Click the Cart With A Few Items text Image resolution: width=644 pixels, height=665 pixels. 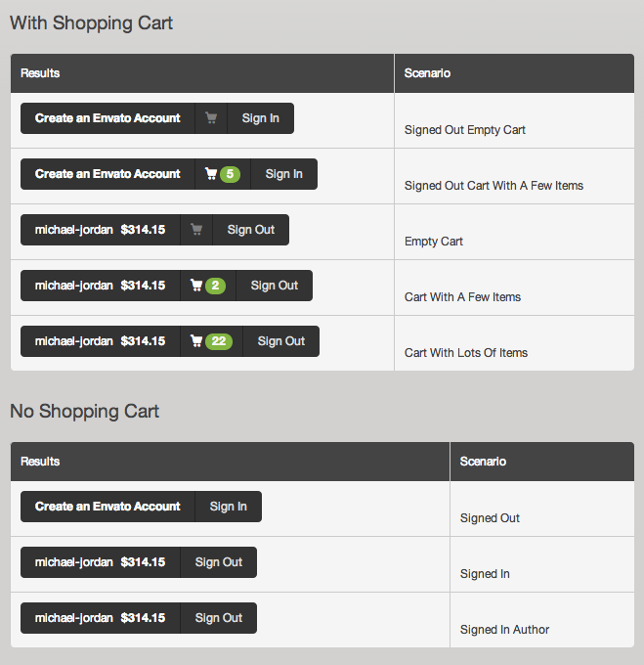click(x=462, y=297)
